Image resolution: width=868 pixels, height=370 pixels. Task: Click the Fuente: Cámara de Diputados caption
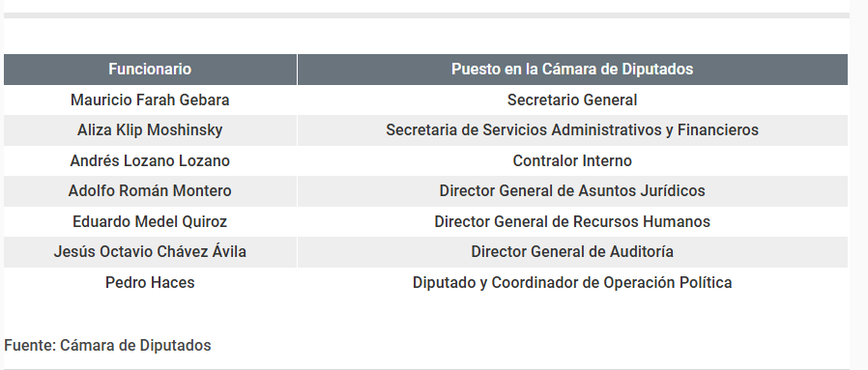[107, 345]
